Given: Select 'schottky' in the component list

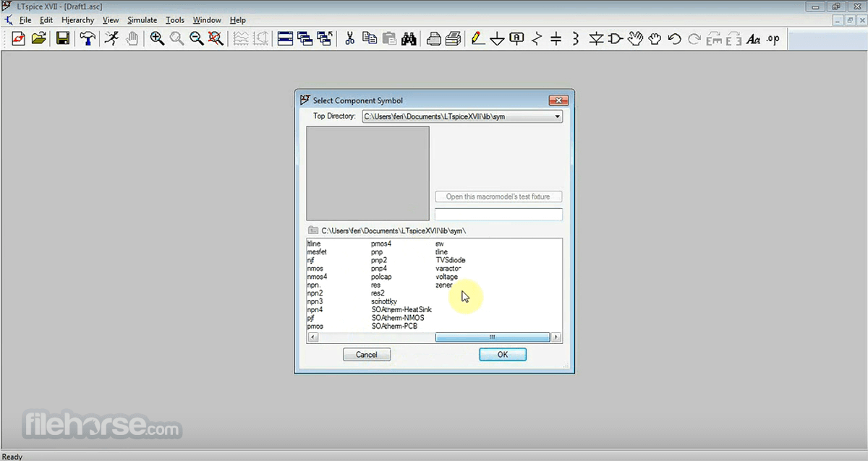Looking at the screenshot, I should point(384,301).
